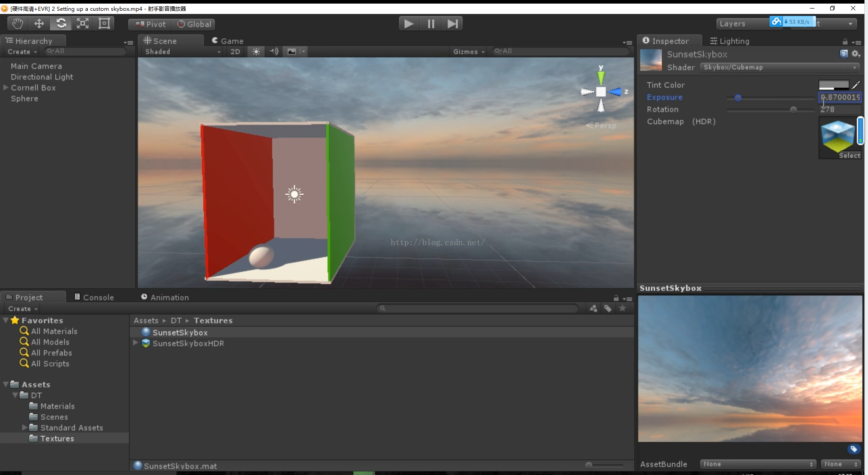Expand the Cornell Box hierarchy item
The width and height of the screenshot is (868, 475).
click(5, 88)
